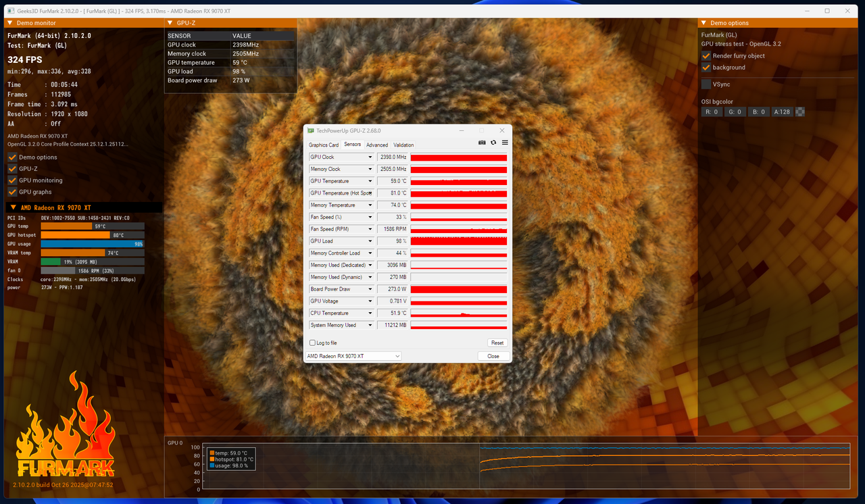Uncheck the Render furry object option
This screenshot has width=865, height=504.
click(x=706, y=56)
